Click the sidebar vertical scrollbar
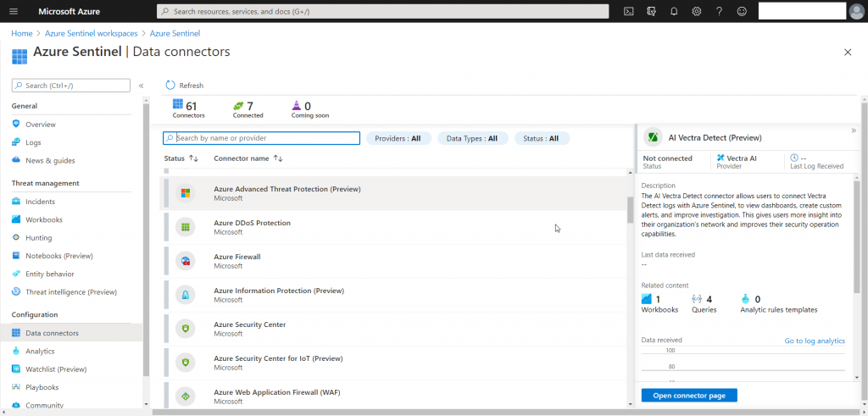The height and width of the screenshot is (416, 868). (146, 238)
